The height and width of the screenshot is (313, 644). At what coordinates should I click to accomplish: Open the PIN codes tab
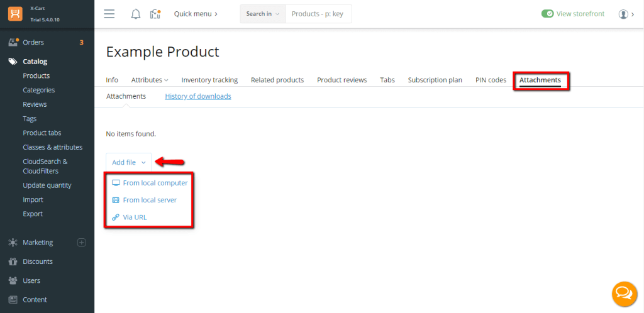point(491,80)
